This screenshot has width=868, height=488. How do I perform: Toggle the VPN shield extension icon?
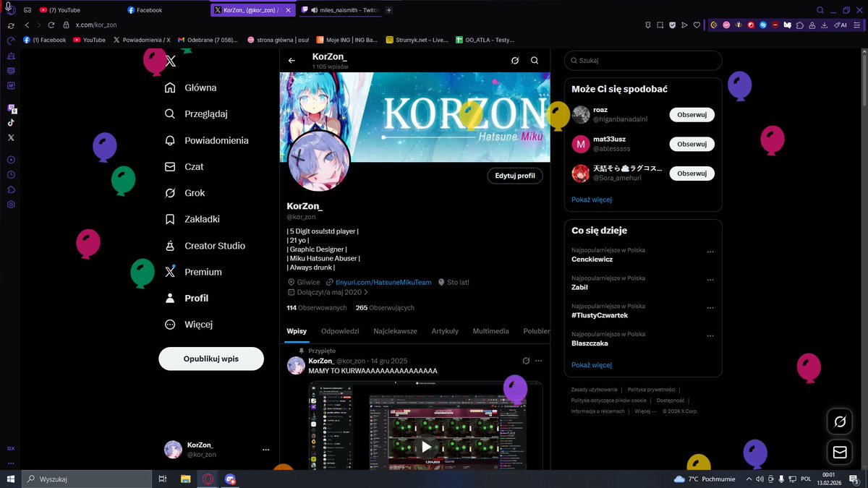coord(671,25)
